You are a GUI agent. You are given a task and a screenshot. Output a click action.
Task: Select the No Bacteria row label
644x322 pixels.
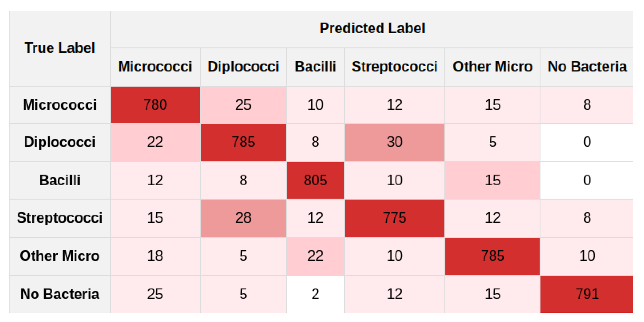pyautogui.click(x=60, y=294)
